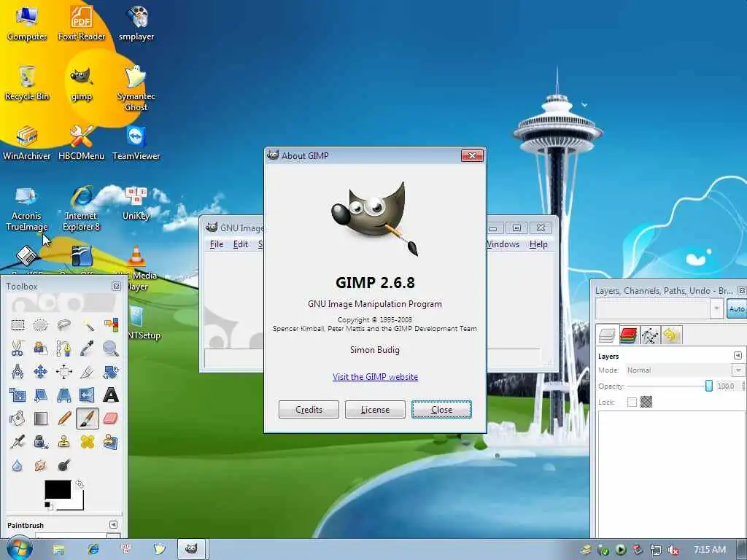Click the Credits button
747x560 pixels.
[309, 410]
